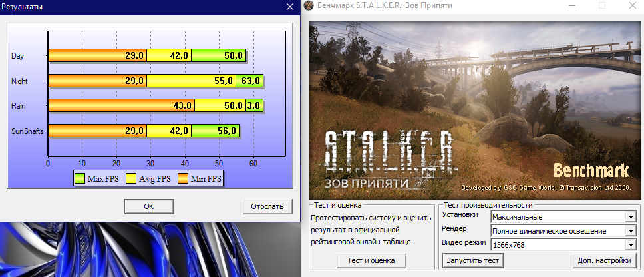The height and width of the screenshot is (277, 644).
Task: Click the Запустить тест button
Action: click(x=473, y=260)
